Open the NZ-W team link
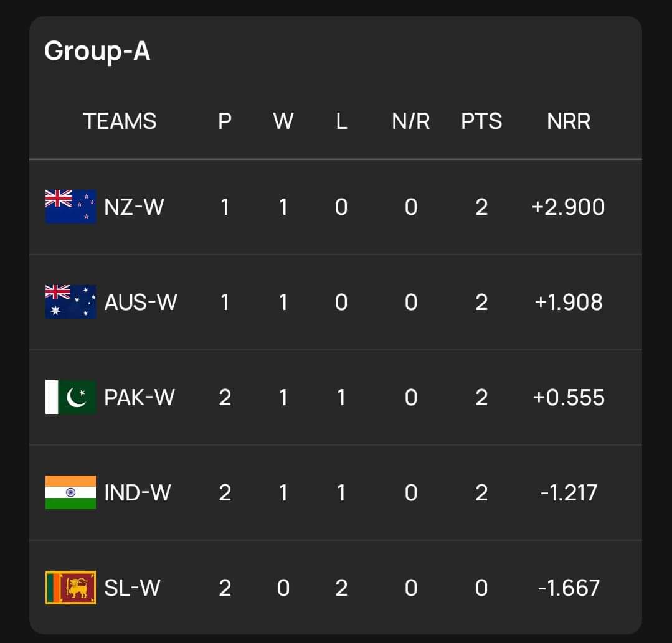 tap(134, 207)
